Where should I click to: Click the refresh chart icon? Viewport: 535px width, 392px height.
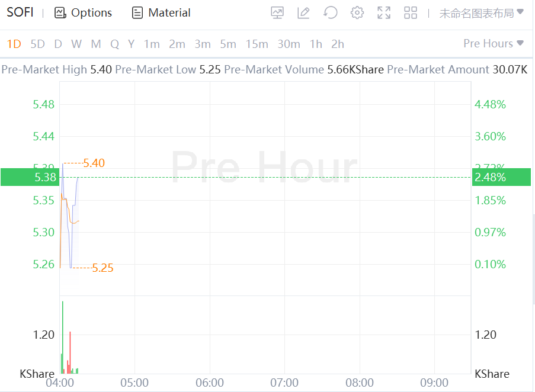pyautogui.click(x=331, y=12)
